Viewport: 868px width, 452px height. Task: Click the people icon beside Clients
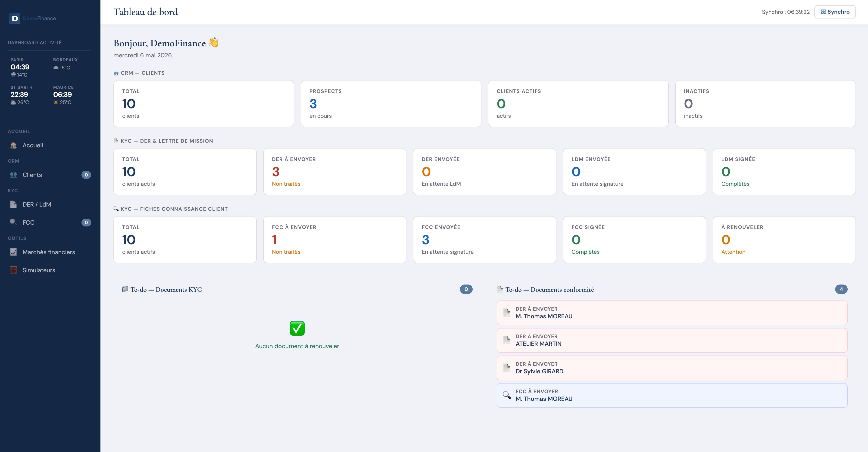pyautogui.click(x=13, y=175)
